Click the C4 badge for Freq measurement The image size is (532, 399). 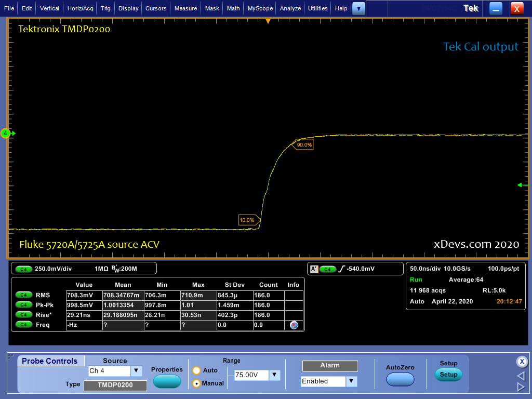(x=23, y=324)
